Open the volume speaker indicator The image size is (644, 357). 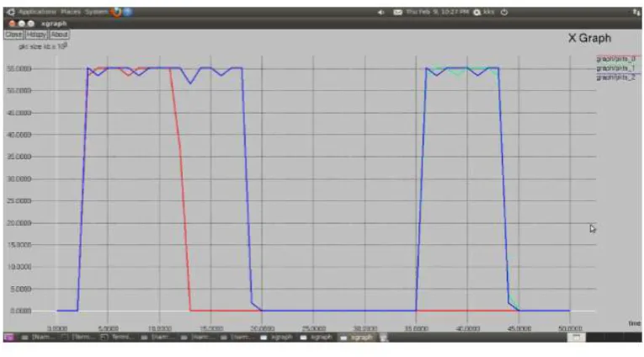(x=381, y=13)
